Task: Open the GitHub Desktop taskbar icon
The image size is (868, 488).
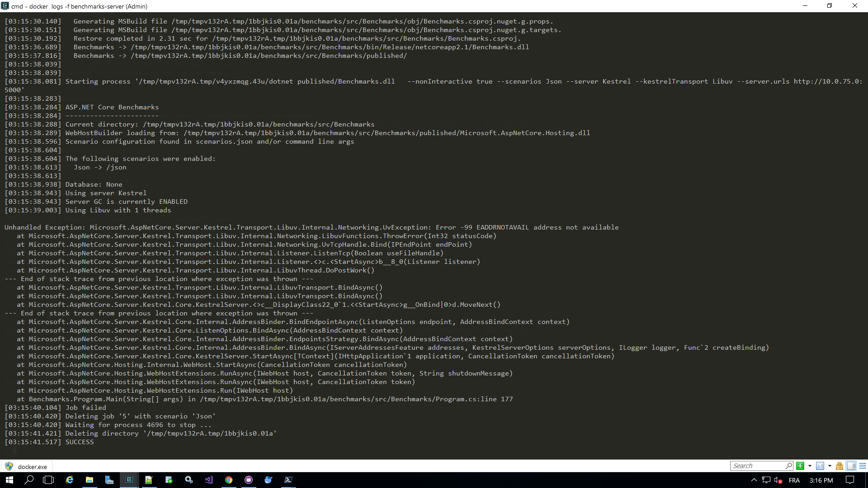Action: (x=249, y=480)
